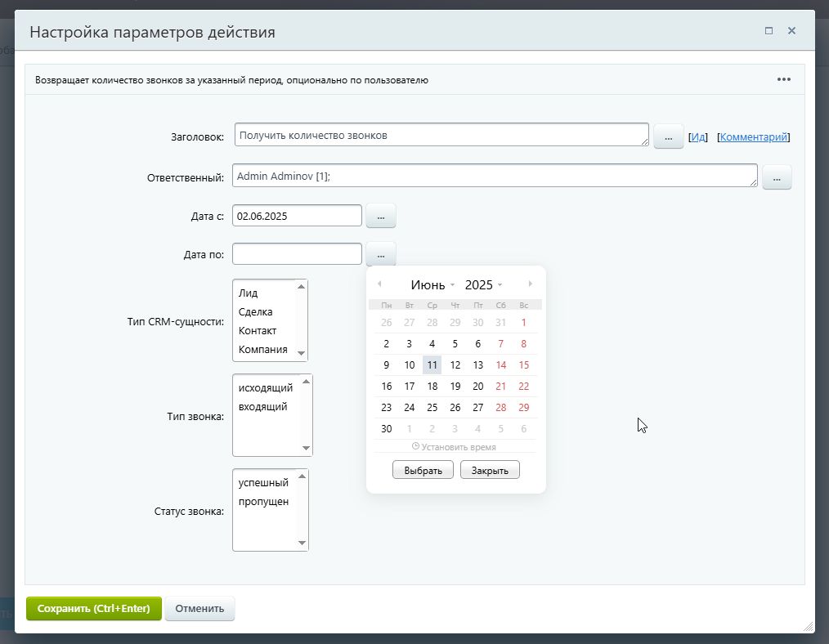
Task: Confirm the date with the Выбрать button
Action: [423, 469]
